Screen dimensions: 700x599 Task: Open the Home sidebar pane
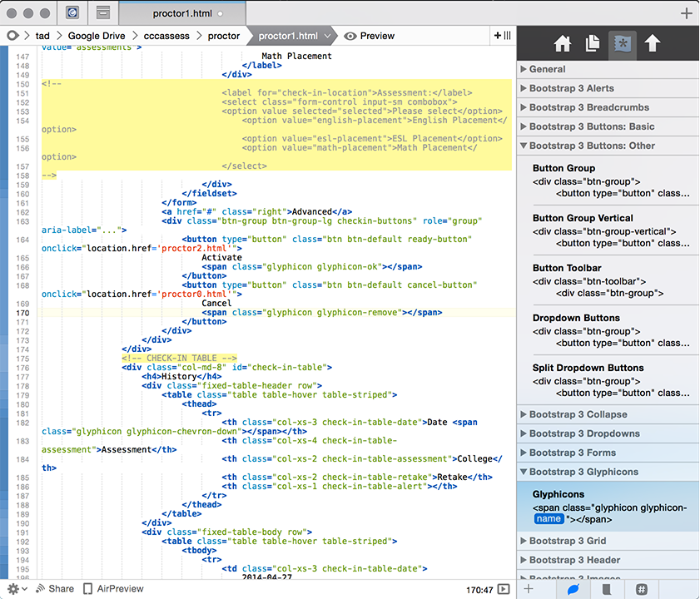pos(563,44)
